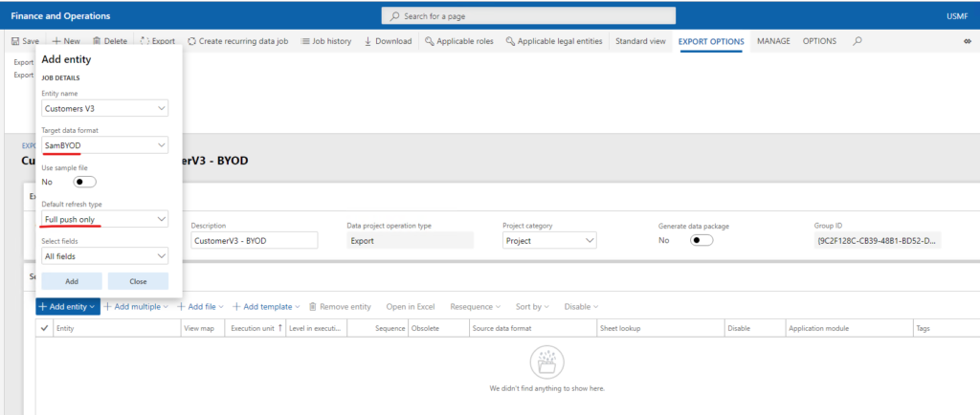Toggle Generate data package switch
Image resolution: width=980 pixels, height=415 pixels.
click(702, 240)
